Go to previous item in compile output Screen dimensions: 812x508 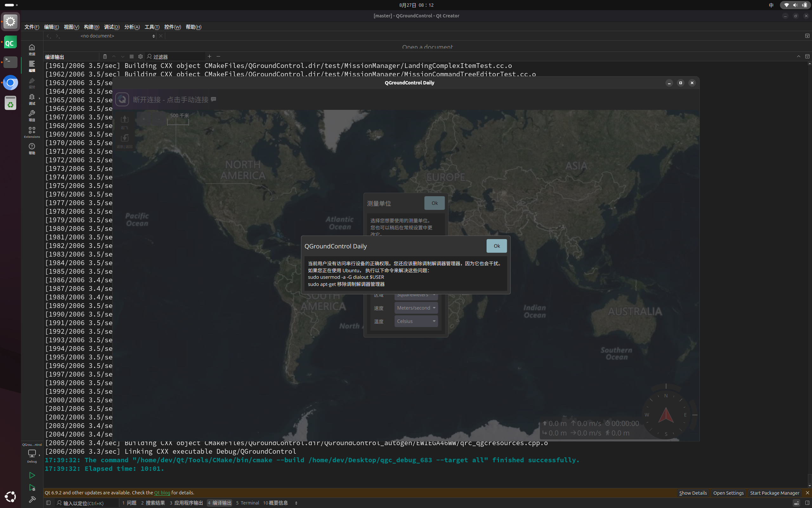[114, 57]
